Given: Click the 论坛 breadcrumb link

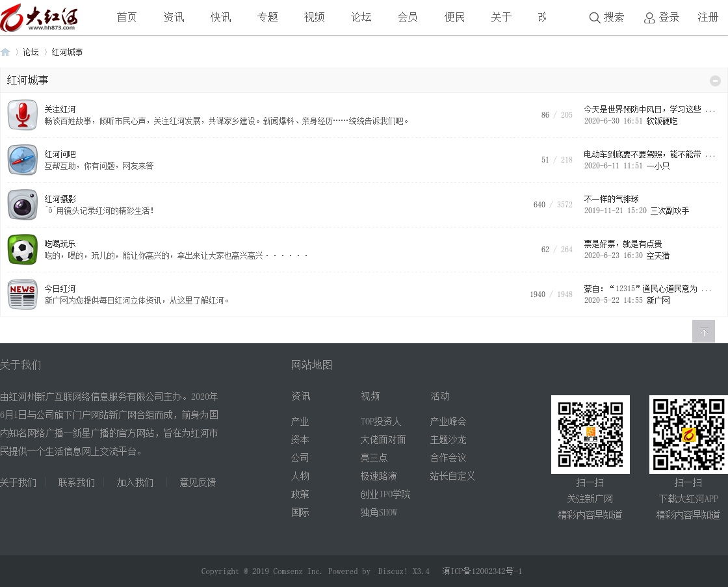Looking at the screenshot, I should tap(31, 52).
